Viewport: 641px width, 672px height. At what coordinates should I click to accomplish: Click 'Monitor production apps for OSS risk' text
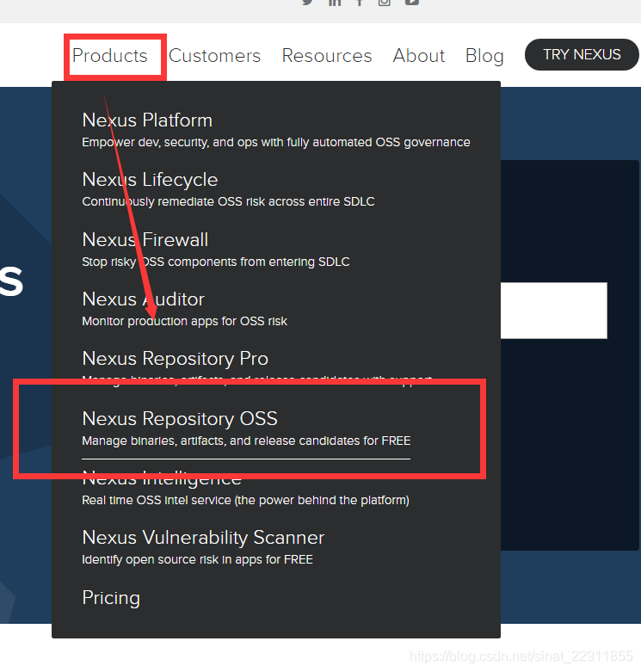[185, 321]
